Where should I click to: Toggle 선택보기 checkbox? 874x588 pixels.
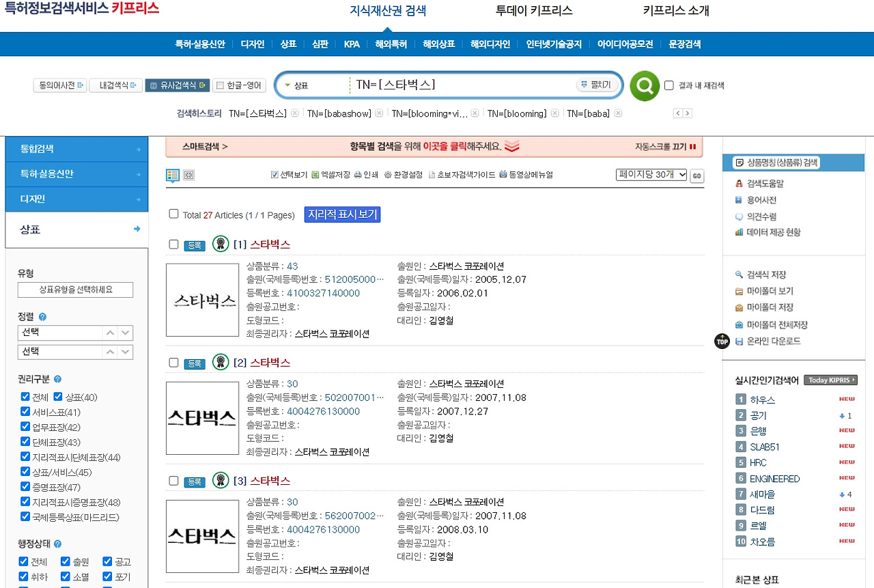(274, 175)
